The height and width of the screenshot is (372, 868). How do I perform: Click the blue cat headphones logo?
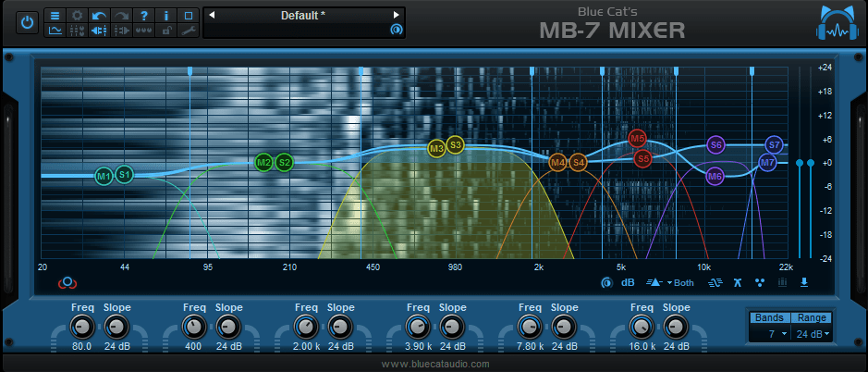tap(837, 24)
